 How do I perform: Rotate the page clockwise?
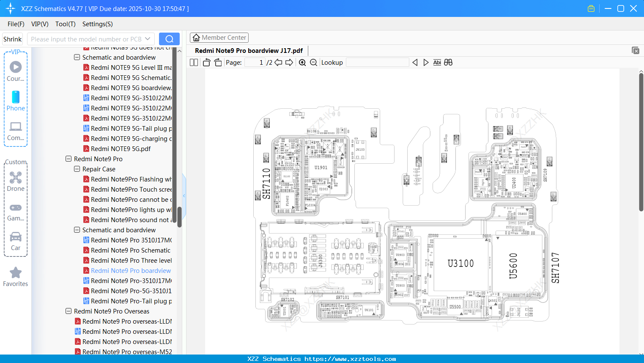pyautogui.click(x=218, y=63)
